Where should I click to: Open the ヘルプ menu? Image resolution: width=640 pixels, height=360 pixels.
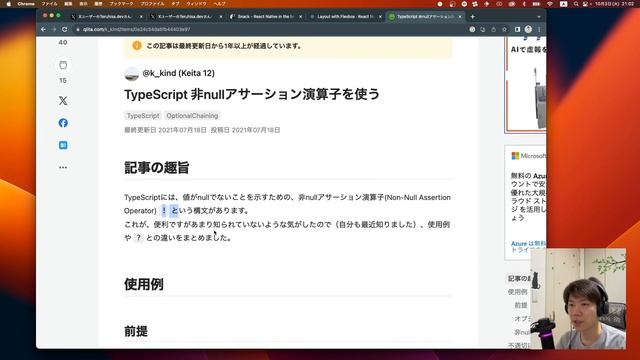pos(220,4)
